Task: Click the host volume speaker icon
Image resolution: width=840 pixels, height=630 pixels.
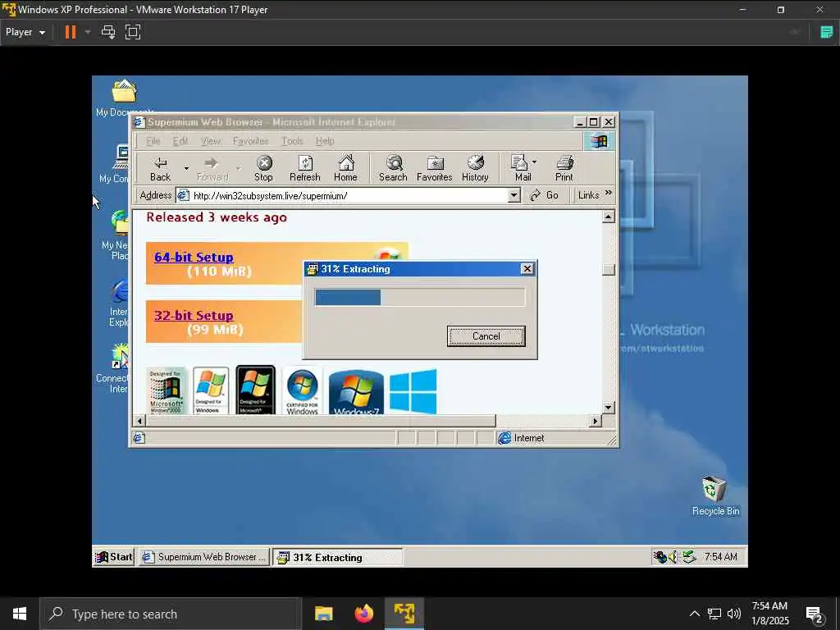Action: (x=734, y=614)
